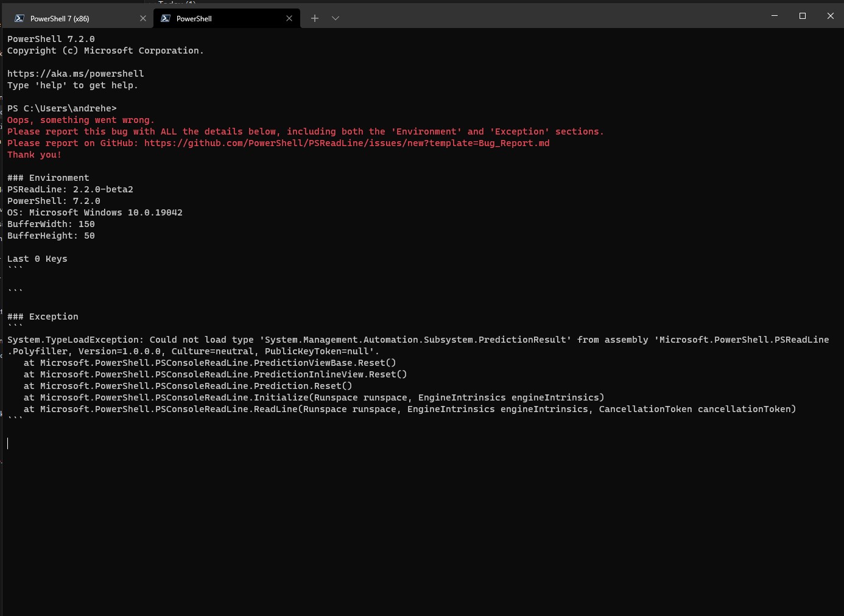Image resolution: width=844 pixels, height=616 pixels.
Task: Click 'Copyright (c) Microsoft Corporation.' line
Action: point(106,51)
